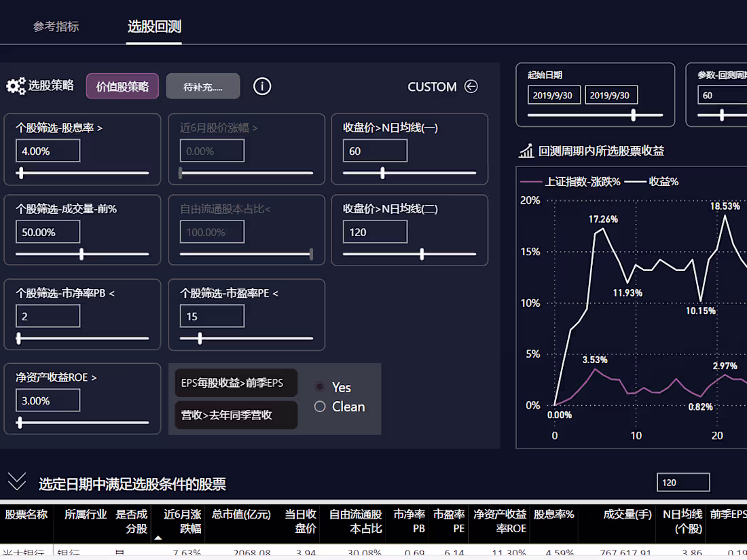Choose the 价值股策略 button
Screen dimensions: 747x560
point(122,86)
